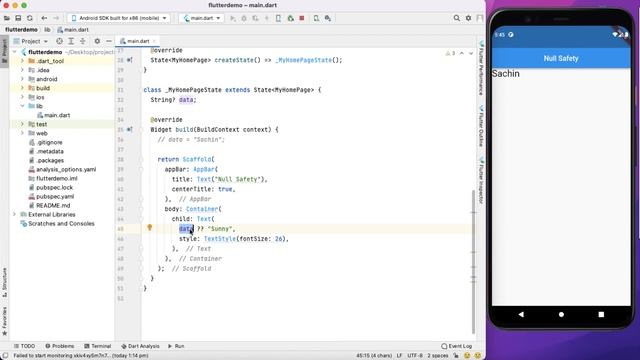Open the Project view dropdown
The image size is (640, 360).
pyautogui.click(x=31, y=41)
